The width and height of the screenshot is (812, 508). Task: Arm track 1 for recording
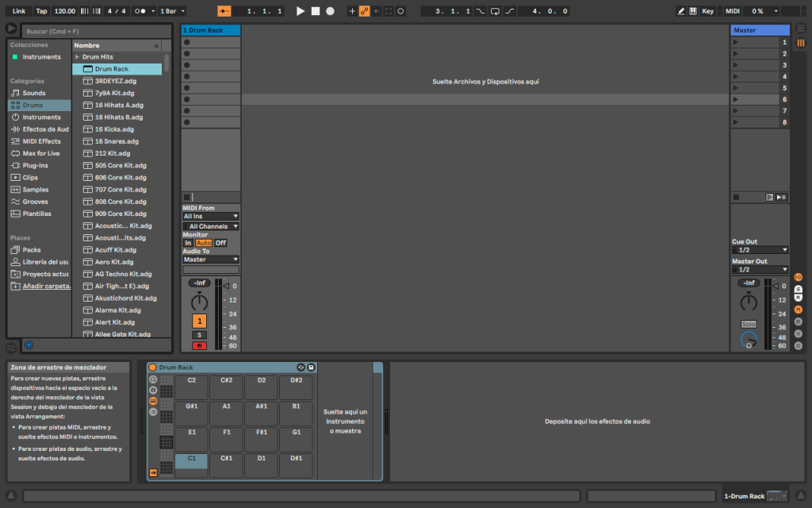(x=199, y=346)
